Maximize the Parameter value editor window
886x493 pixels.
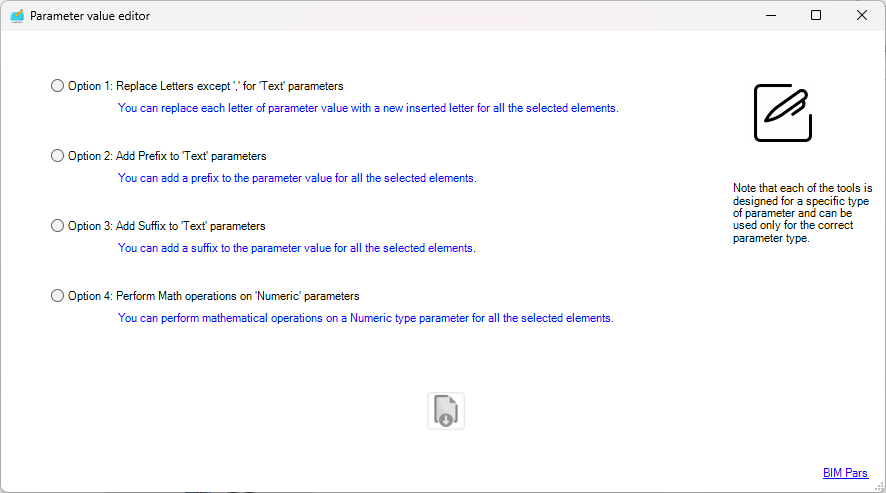coord(816,16)
